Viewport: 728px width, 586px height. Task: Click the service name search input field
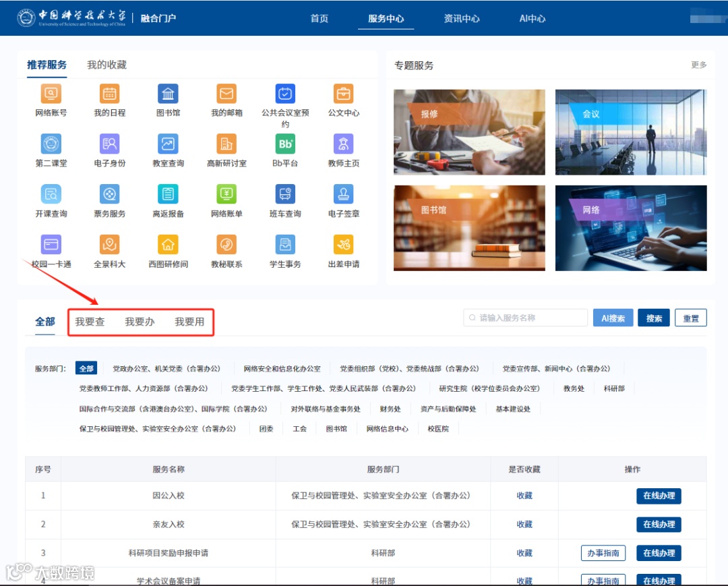pos(524,317)
